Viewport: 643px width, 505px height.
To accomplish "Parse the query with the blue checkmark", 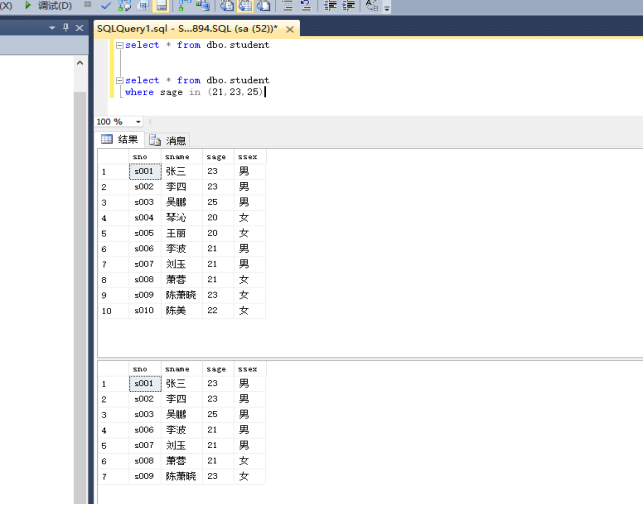I will pos(106,6).
